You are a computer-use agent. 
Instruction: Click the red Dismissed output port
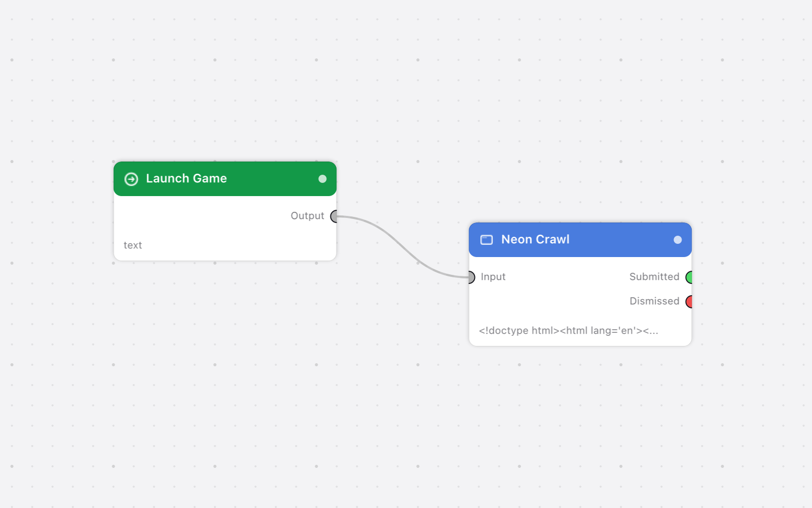point(689,302)
